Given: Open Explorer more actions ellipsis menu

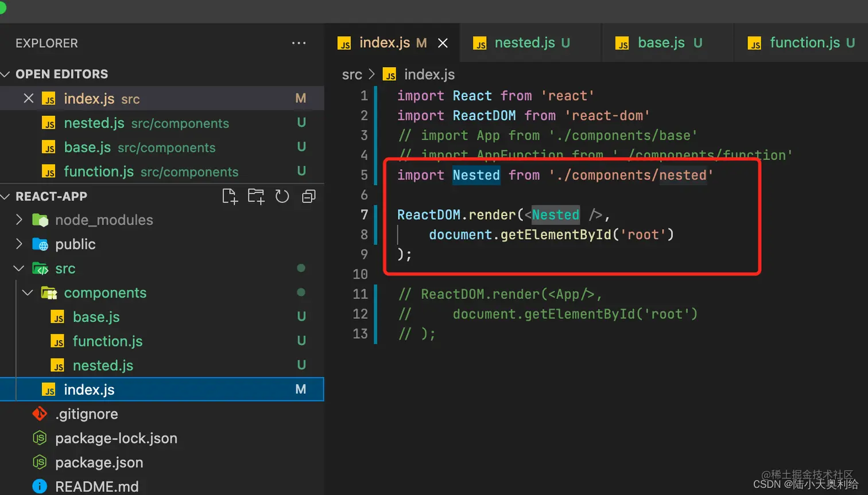Looking at the screenshot, I should 299,43.
